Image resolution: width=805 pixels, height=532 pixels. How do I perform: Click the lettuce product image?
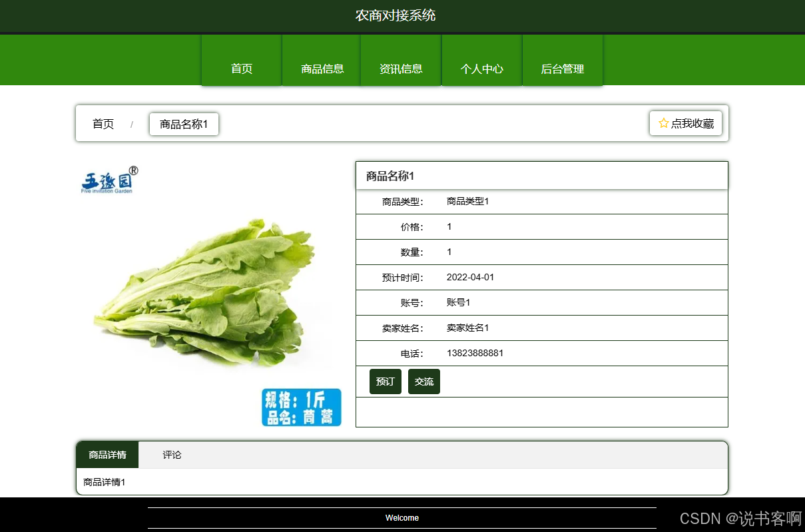(x=210, y=294)
